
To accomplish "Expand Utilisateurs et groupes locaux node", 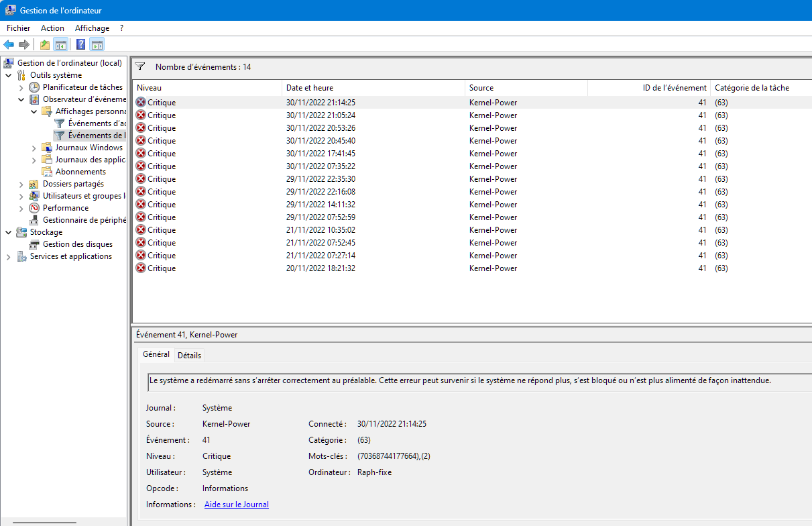I will click(x=21, y=196).
